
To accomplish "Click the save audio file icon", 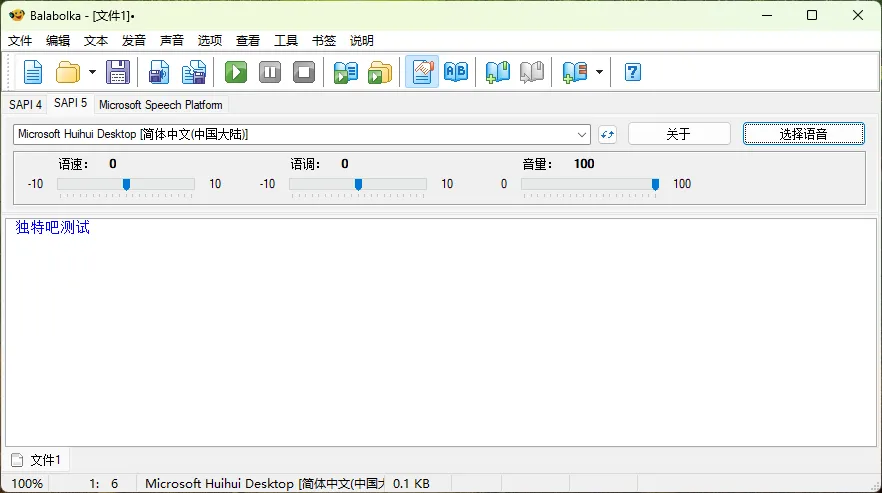I will click(159, 72).
